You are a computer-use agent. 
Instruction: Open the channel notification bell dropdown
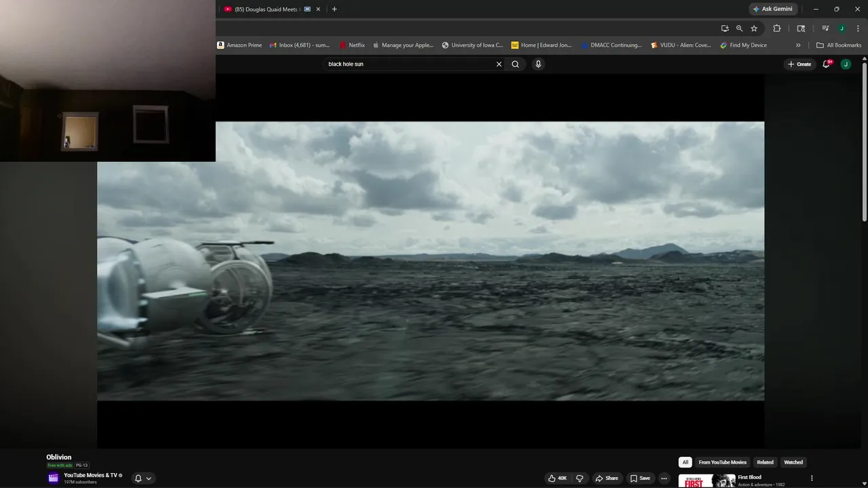tap(143, 479)
